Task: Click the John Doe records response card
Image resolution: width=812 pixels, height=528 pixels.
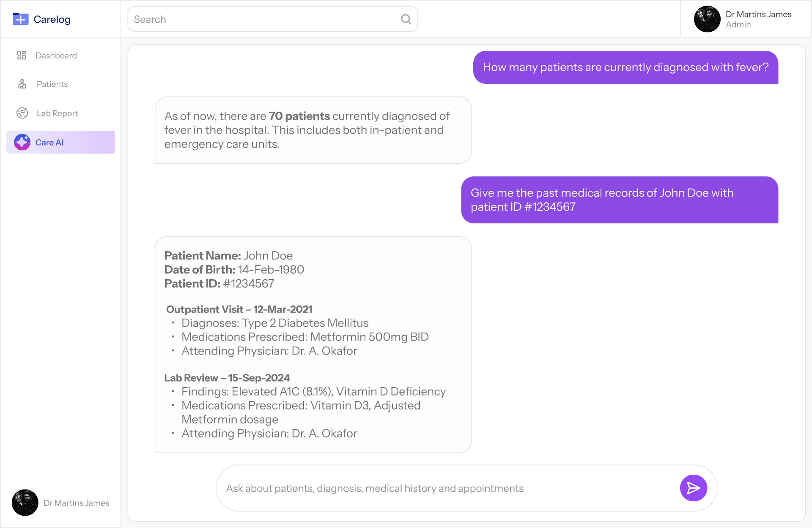Action: point(313,344)
